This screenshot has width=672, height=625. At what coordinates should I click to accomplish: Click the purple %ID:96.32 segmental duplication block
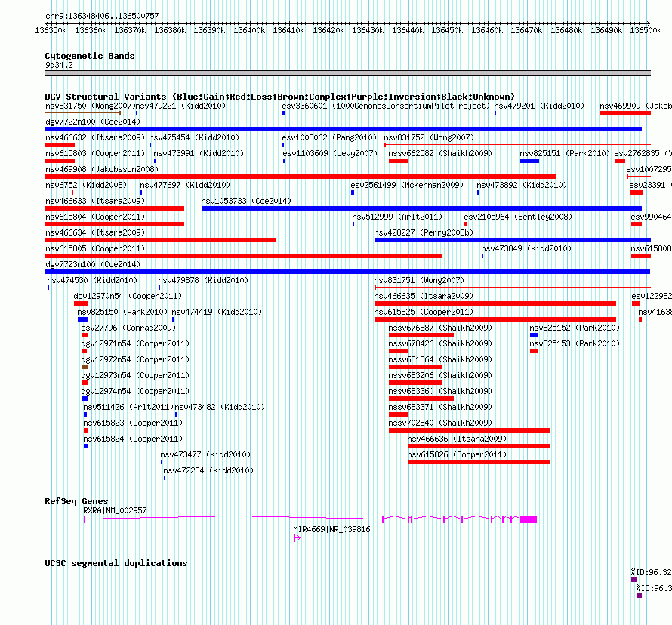(x=634, y=580)
